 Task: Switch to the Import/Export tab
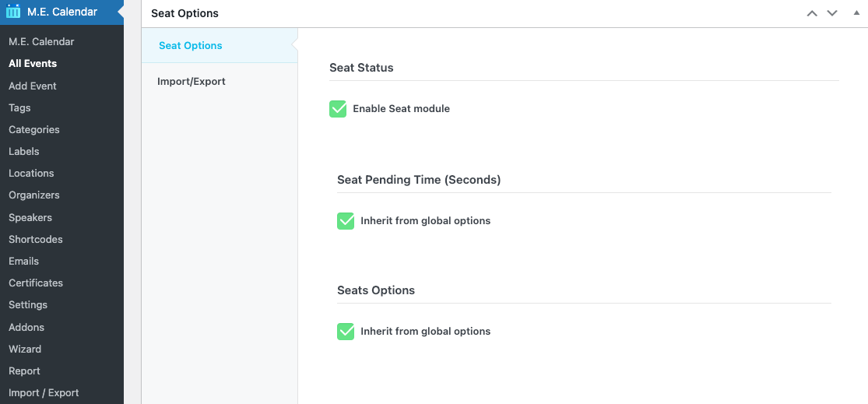click(x=192, y=82)
